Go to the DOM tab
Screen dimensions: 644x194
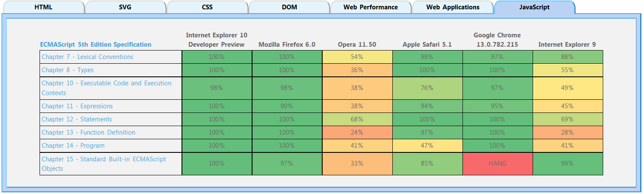click(x=289, y=7)
